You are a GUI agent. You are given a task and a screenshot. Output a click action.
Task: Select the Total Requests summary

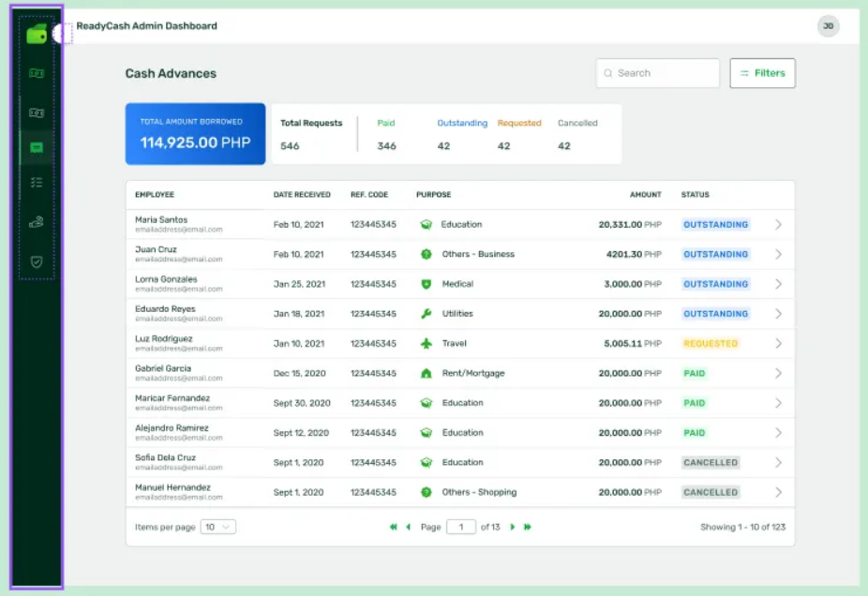pos(311,134)
